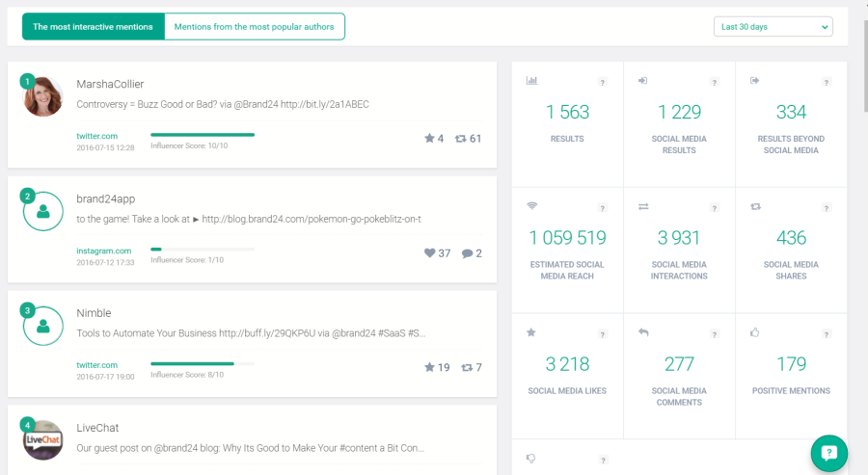868x475 pixels.
Task: Open the chat support bubble button
Action: coord(828,454)
